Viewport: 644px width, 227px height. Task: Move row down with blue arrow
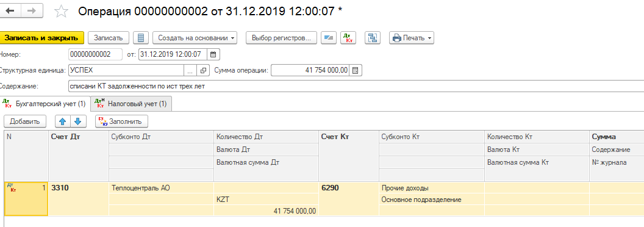(x=78, y=121)
